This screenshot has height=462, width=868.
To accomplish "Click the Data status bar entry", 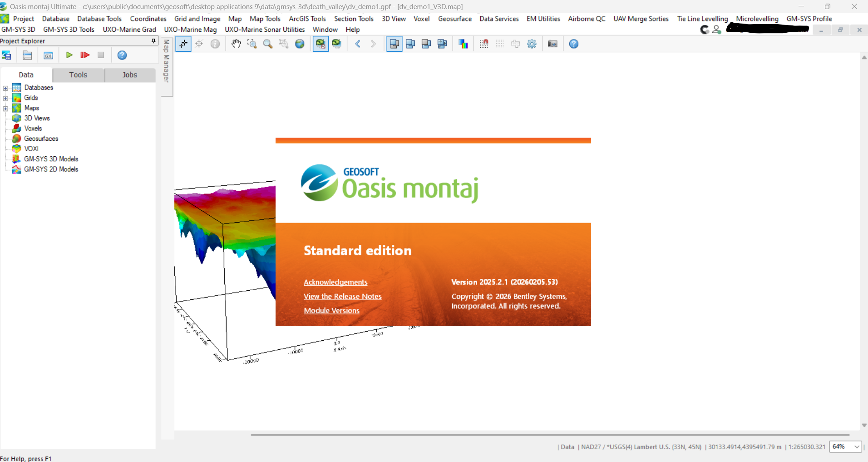I will coord(567,447).
